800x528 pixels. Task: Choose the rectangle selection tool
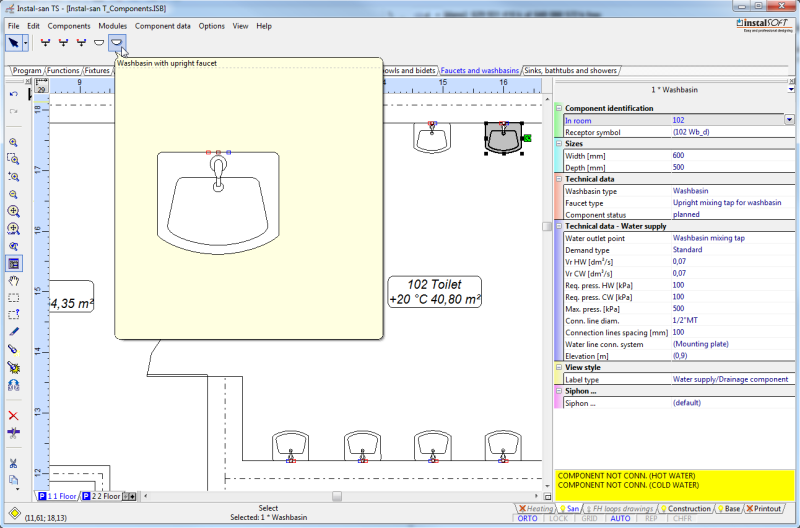coord(14,298)
